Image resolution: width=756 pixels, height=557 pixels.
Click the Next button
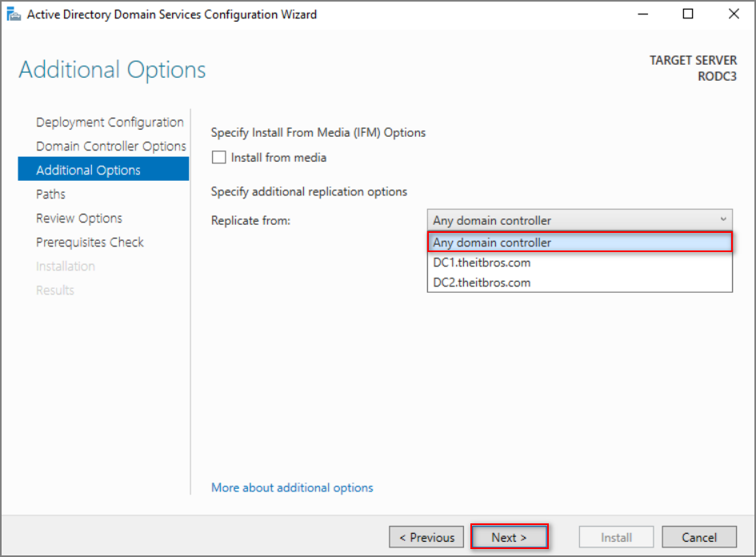(509, 537)
